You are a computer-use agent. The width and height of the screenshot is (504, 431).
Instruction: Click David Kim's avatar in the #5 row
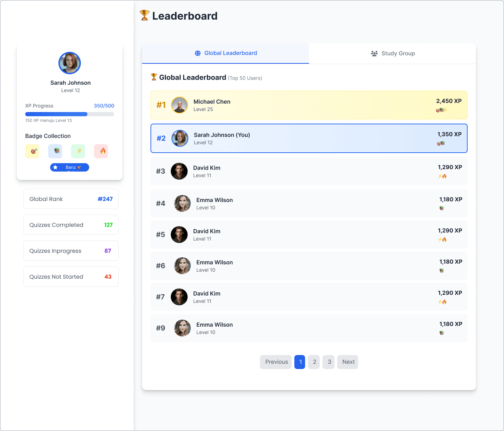[x=179, y=235]
